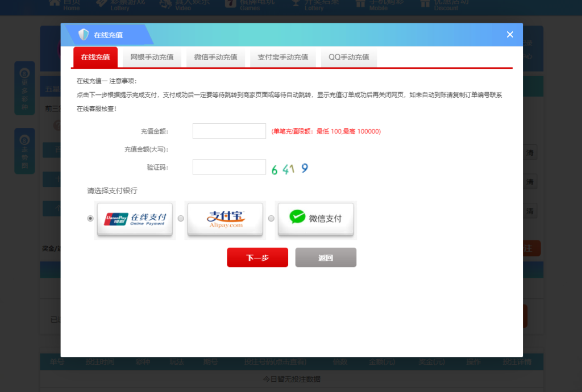Go to the QQ手动充值 tab
The image size is (582, 392).
click(x=348, y=57)
